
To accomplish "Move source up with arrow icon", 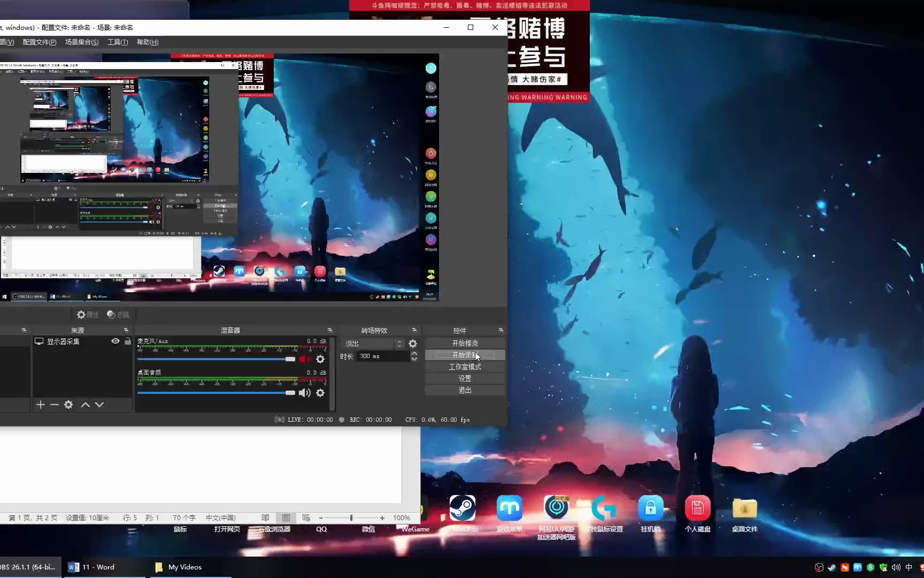I will point(85,405).
